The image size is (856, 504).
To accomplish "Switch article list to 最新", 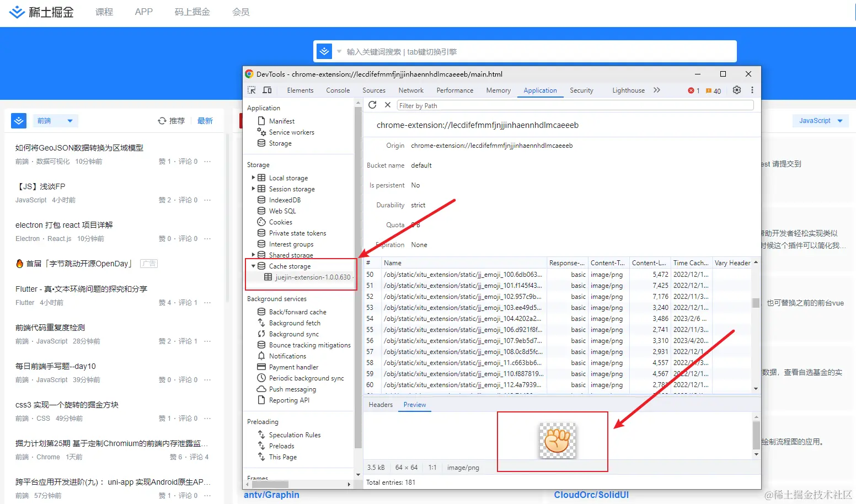I will pos(205,121).
